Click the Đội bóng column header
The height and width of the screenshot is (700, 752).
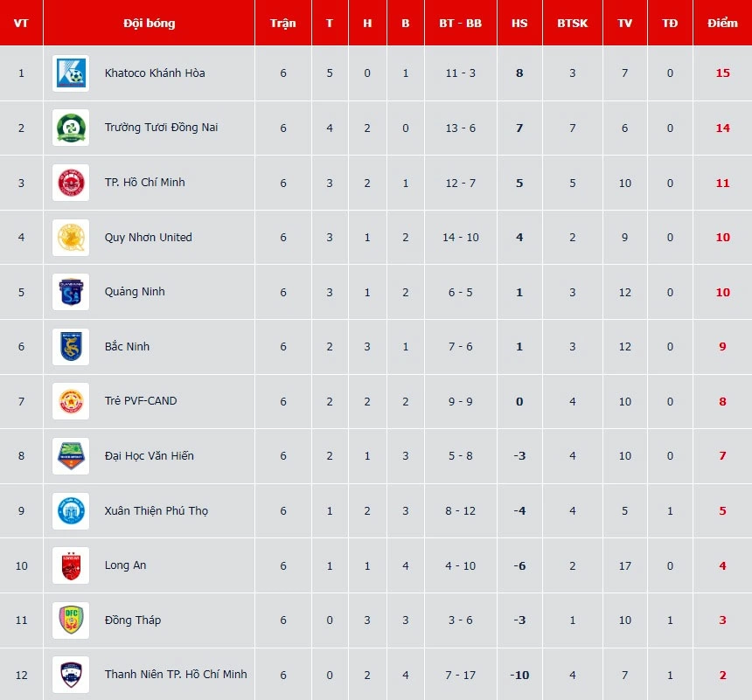(x=150, y=23)
